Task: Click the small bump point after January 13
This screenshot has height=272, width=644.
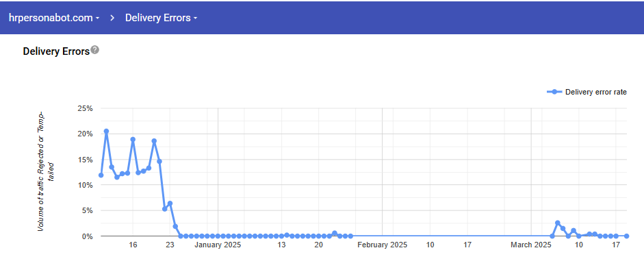Action: (x=287, y=235)
